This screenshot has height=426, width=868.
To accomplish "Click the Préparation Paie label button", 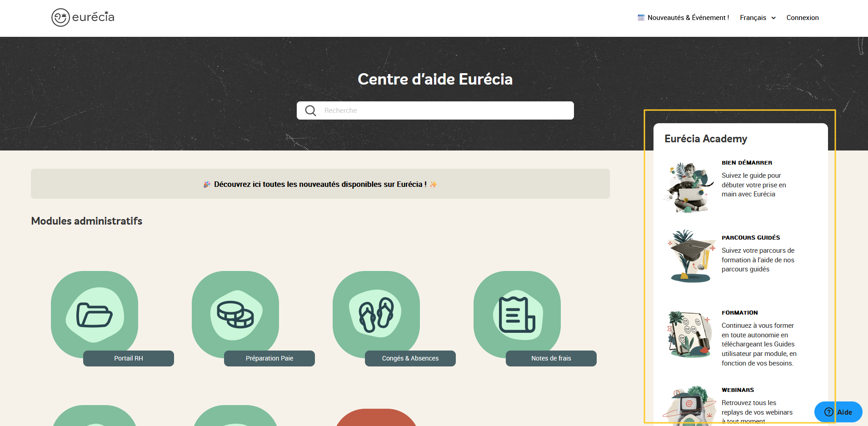I will point(269,358).
